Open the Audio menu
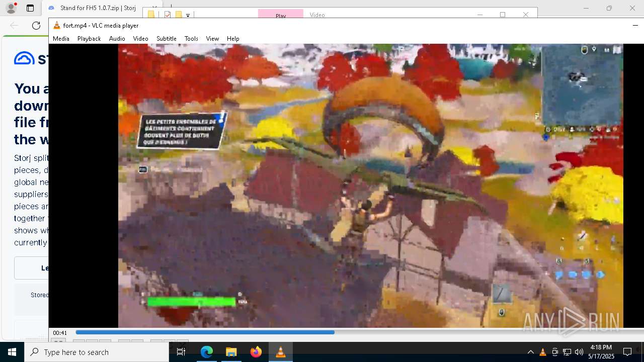Screen dimensions: 644x362 pos(117,39)
